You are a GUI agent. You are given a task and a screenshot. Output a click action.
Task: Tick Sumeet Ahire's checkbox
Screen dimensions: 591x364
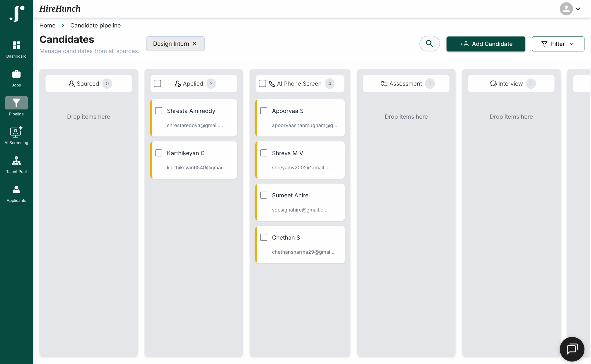[x=263, y=195]
